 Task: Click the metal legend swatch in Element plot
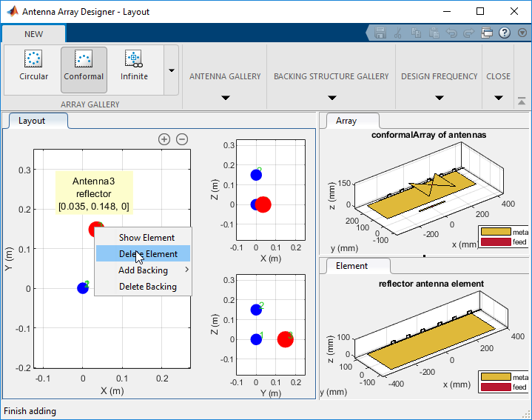pyautogui.click(x=496, y=377)
